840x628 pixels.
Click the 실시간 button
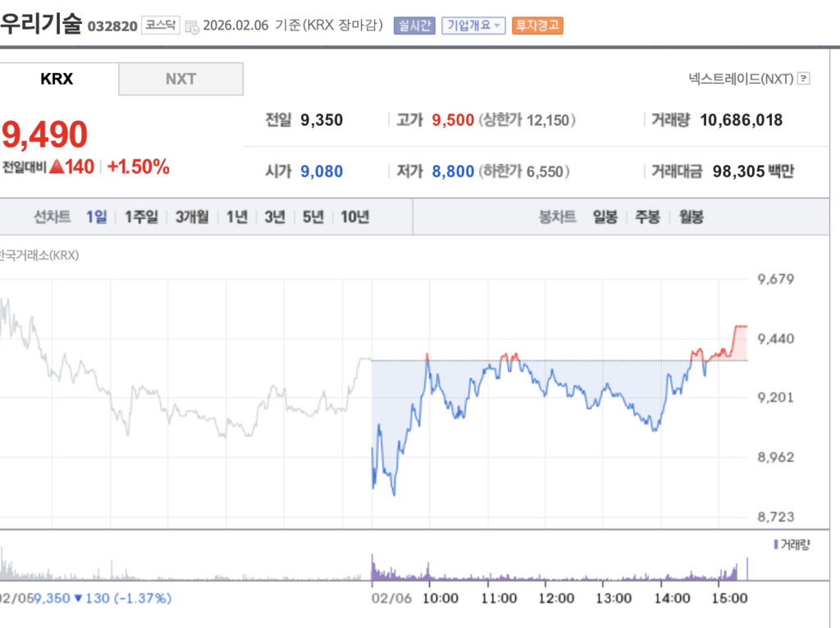point(414,25)
